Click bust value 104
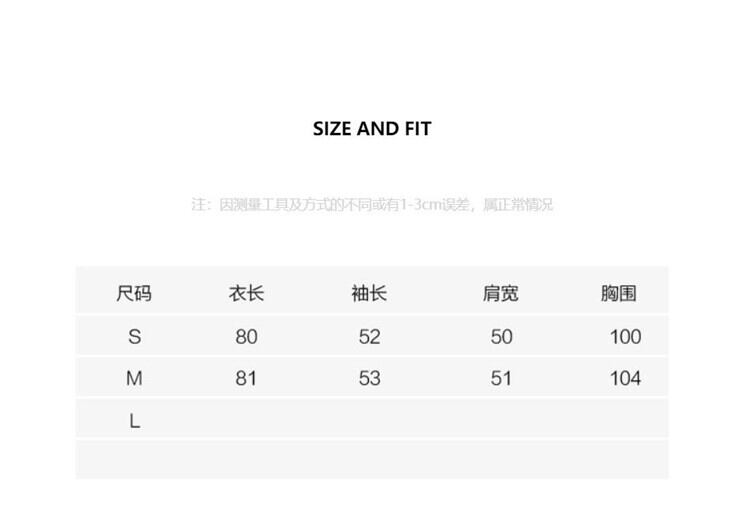 pyautogui.click(x=625, y=379)
